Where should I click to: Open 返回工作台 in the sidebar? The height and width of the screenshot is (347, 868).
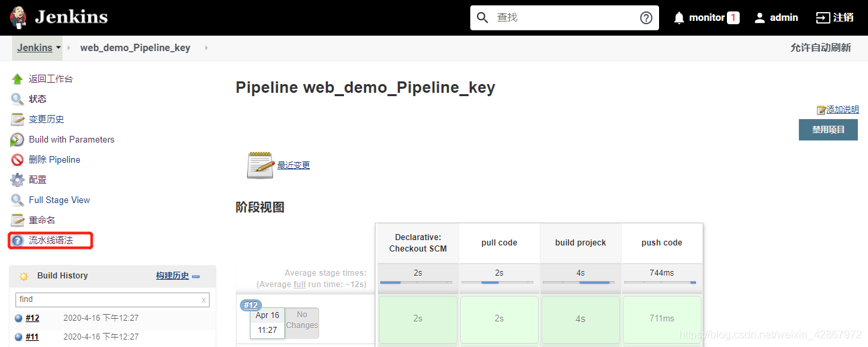[50, 79]
